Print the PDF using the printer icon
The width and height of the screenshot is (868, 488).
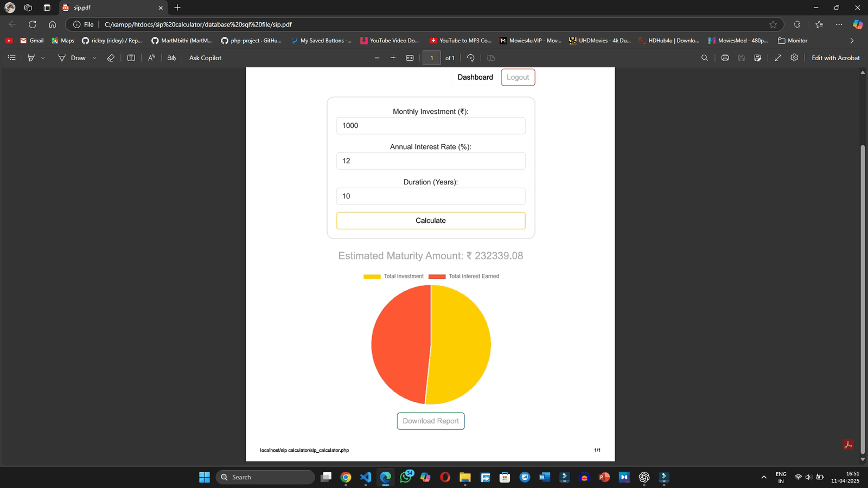point(725,58)
